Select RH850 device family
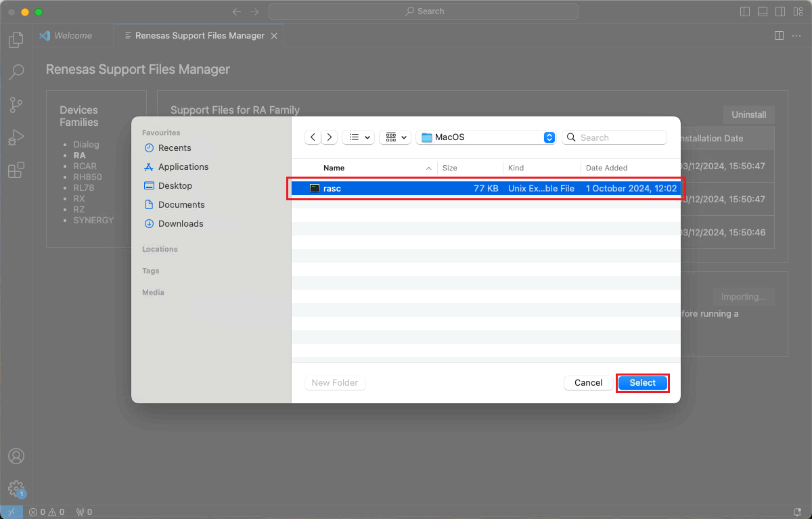Screen dimensions: 812x519 pyautogui.click(x=87, y=177)
